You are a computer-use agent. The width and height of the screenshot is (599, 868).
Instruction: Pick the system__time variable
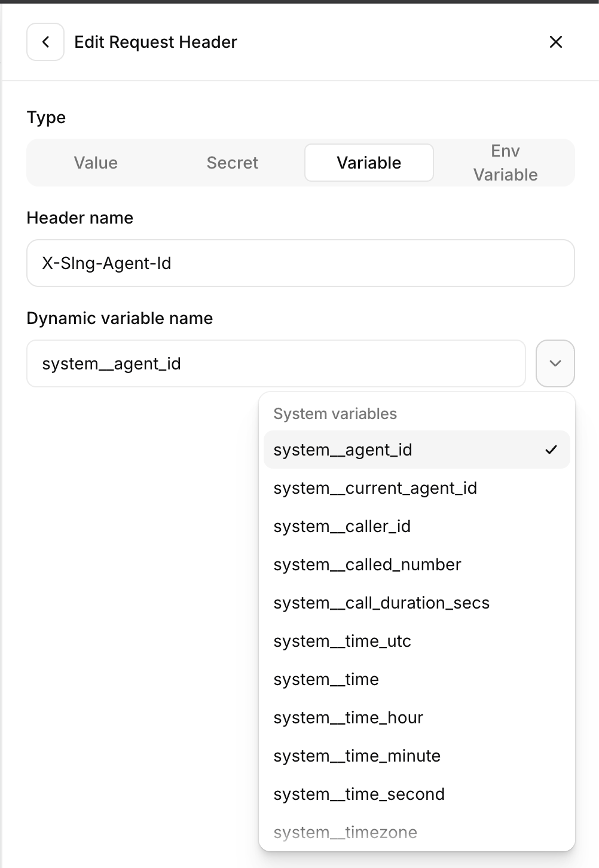coord(417,679)
